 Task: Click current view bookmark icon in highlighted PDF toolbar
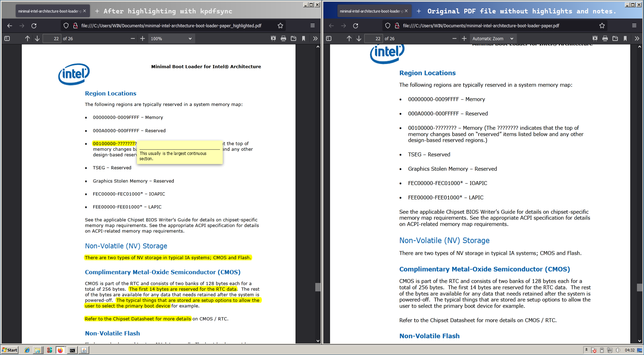(x=304, y=39)
